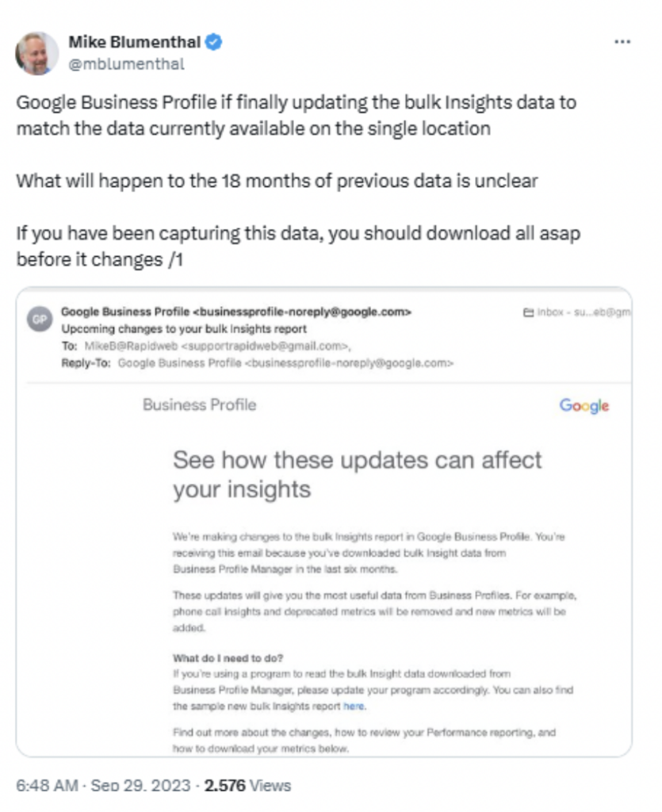The width and height of the screenshot is (662, 812).
Task: Click the tweet text about 18 months of data
Action: (x=277, y=181)
